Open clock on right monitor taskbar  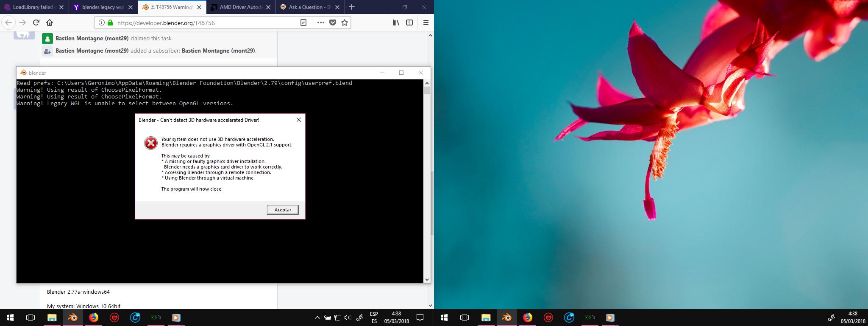[853, 318]
